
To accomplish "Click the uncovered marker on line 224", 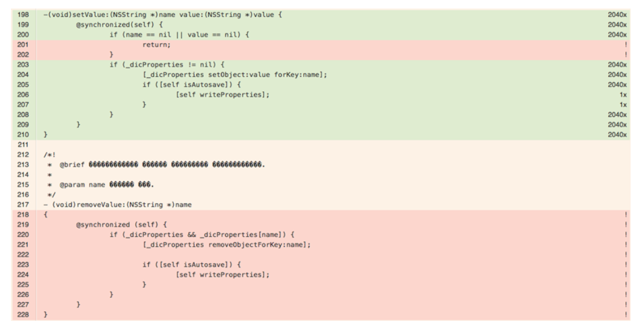I will click(625, 276).
